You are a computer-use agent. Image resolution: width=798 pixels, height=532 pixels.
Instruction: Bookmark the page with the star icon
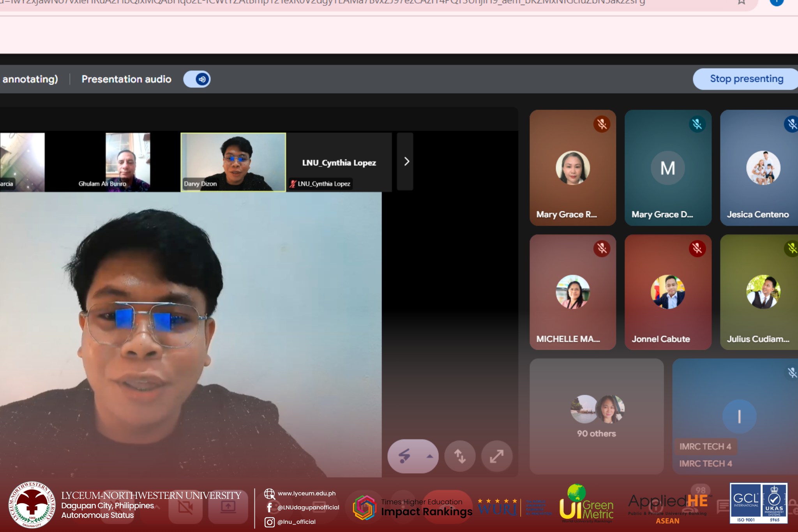coord(741,2)
